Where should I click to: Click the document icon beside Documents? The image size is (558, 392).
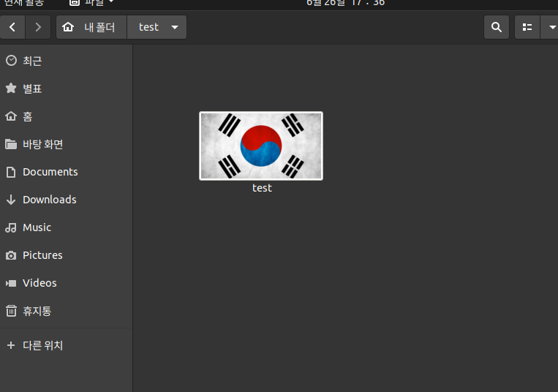pyautogui.click(x=11, y=172)
